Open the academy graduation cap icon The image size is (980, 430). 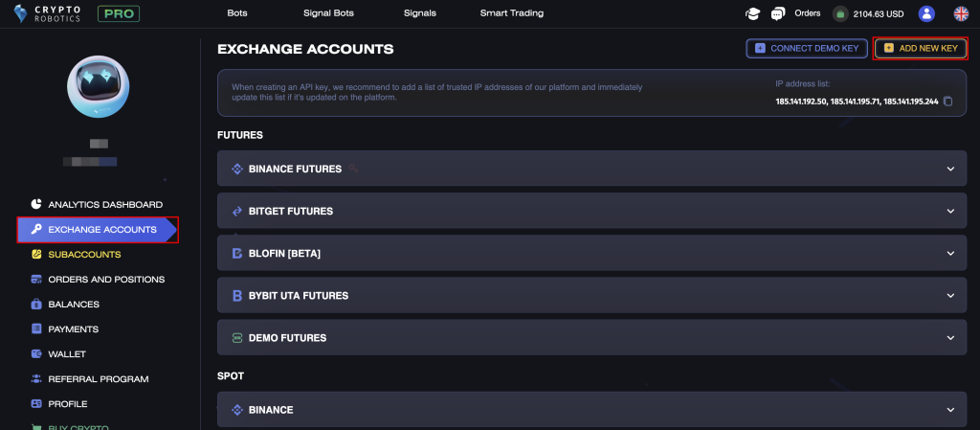(752, 13)
